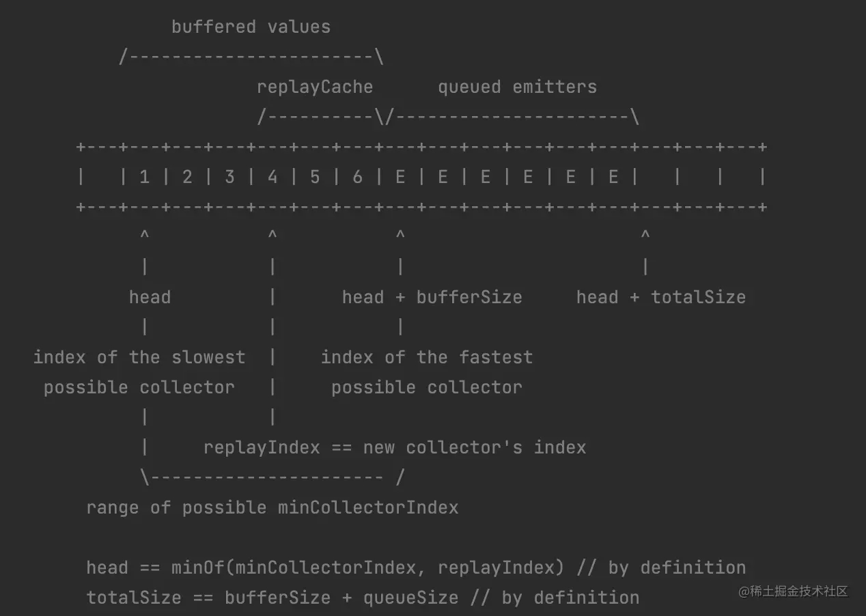Viewport: 866px width, 616px height.
Task: Click the caret arrow above head
Action: [x=144, y=236]
